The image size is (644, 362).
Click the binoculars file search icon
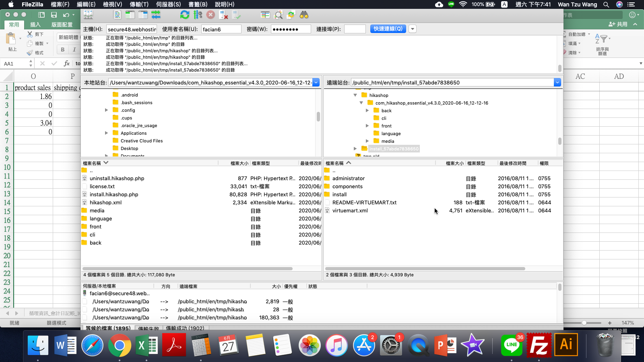[x=304, y=15]
